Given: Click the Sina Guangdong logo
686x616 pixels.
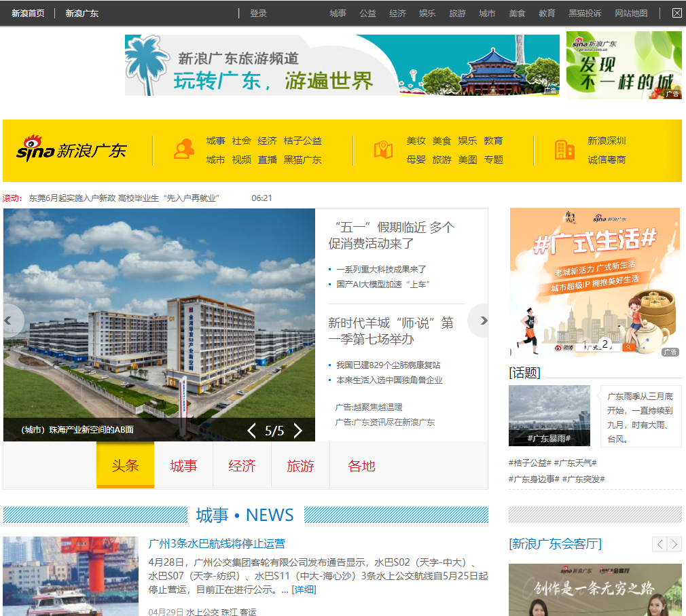Looking at the screenshot, I should 71,149.
